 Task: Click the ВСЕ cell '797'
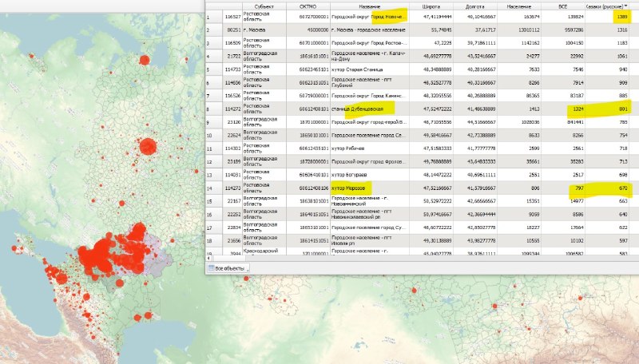(563, 188)
